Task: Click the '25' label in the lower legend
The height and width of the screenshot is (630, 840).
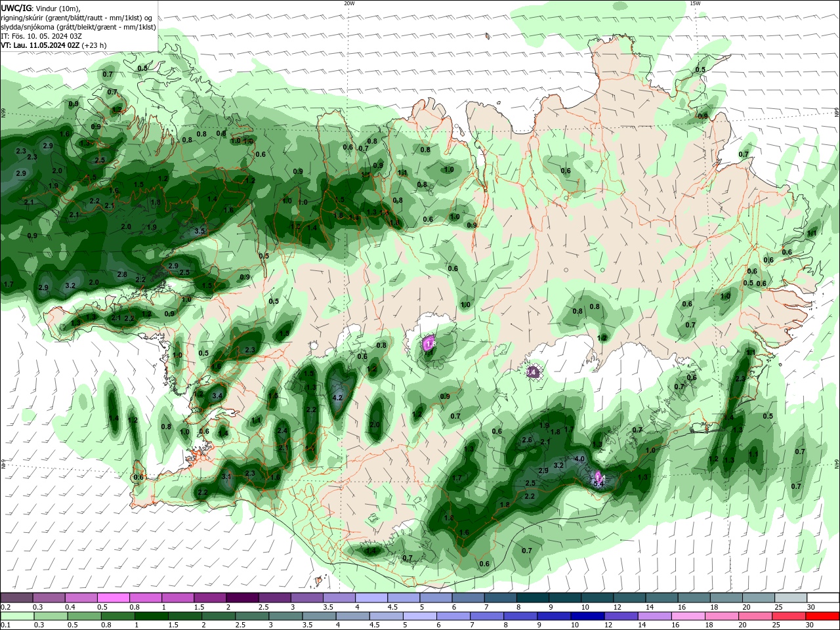Action: click(x=778, y=625)
